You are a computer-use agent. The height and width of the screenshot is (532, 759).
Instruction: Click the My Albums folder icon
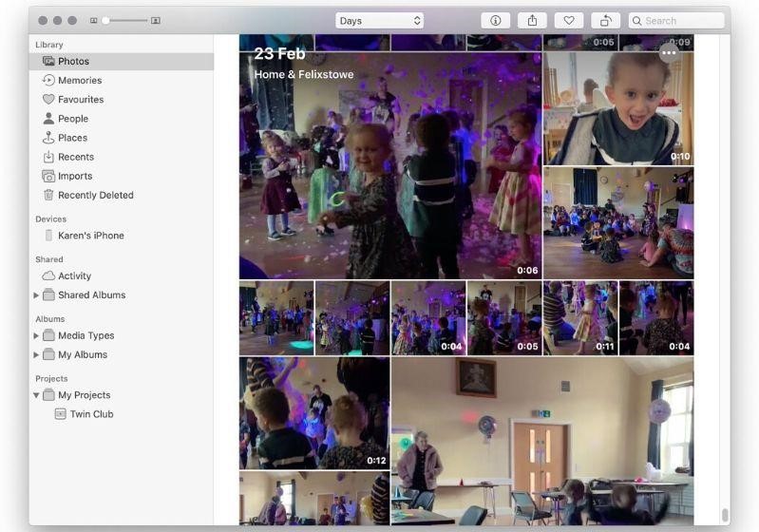[x=48, y=354]
